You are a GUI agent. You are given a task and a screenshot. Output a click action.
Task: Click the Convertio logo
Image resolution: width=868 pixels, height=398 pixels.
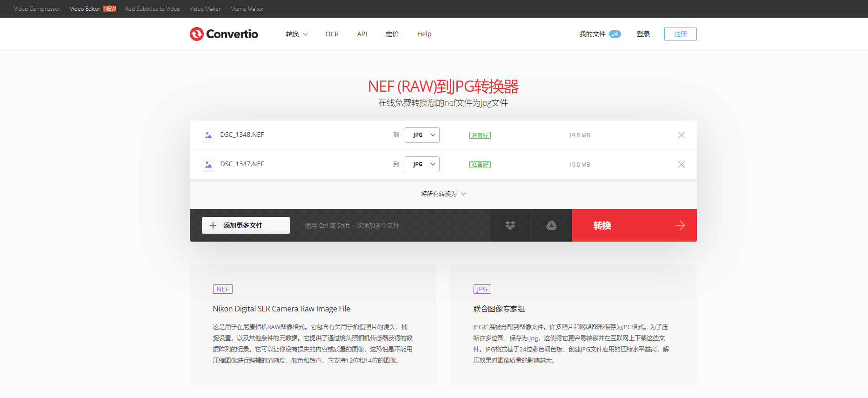pos(224,34)
